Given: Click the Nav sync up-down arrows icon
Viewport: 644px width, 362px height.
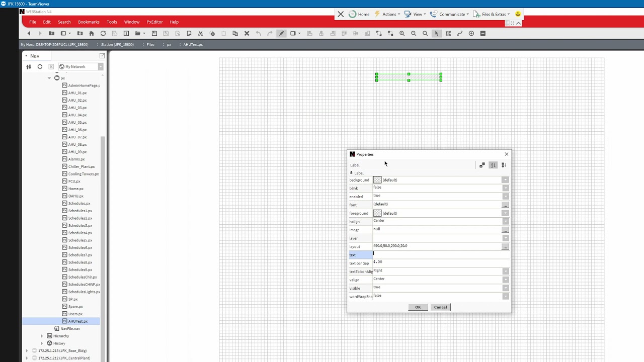Looking at the screenshot, I should (29, 66).
